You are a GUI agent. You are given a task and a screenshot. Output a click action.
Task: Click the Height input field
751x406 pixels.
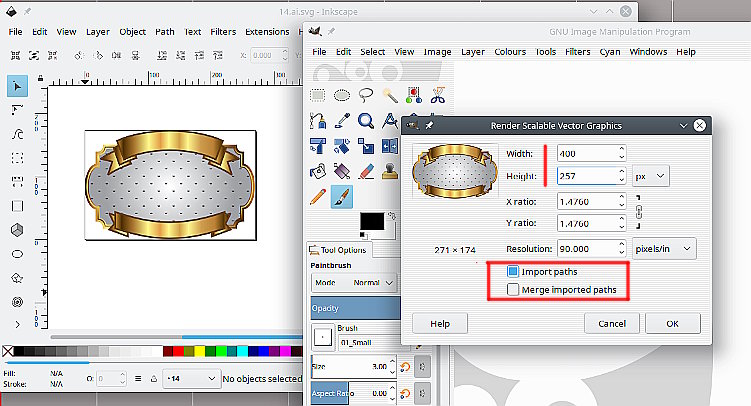[x=588, y=176]
